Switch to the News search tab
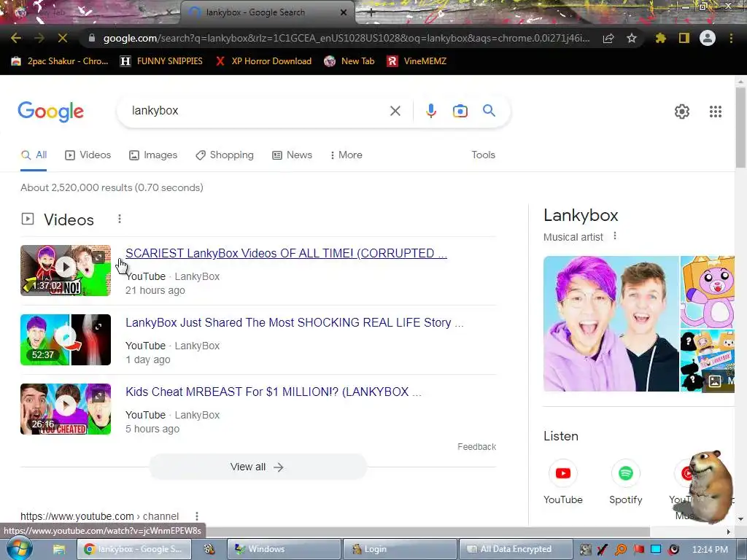Screen dimensions: 747x560 point(292,155)
